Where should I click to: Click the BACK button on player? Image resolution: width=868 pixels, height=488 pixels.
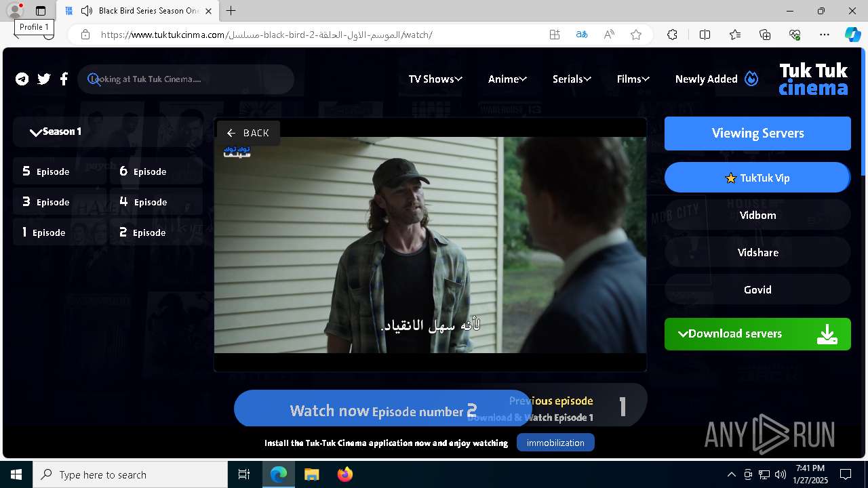(248, 133)
